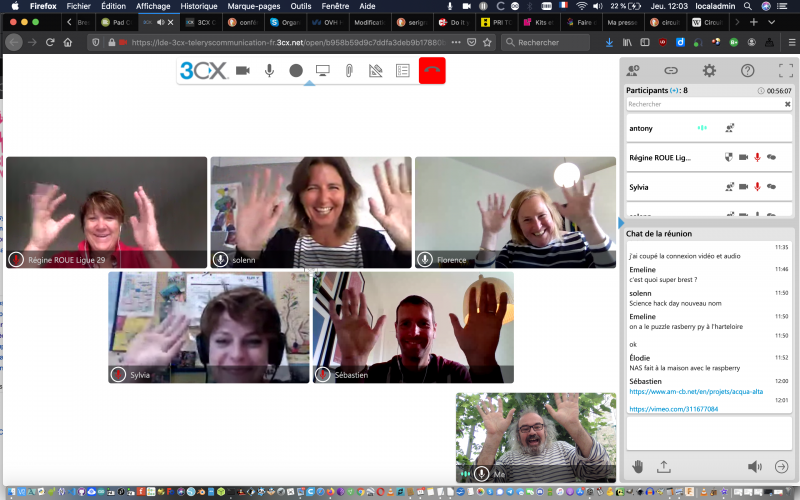
Task: Click the screen sharing monitor icon
Action: pos(322,71)
